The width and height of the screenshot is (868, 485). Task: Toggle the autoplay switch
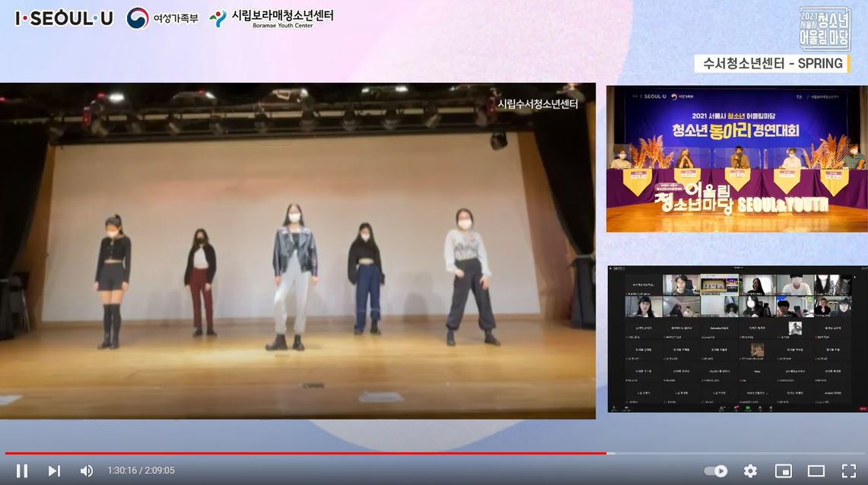tap(716, 471)
